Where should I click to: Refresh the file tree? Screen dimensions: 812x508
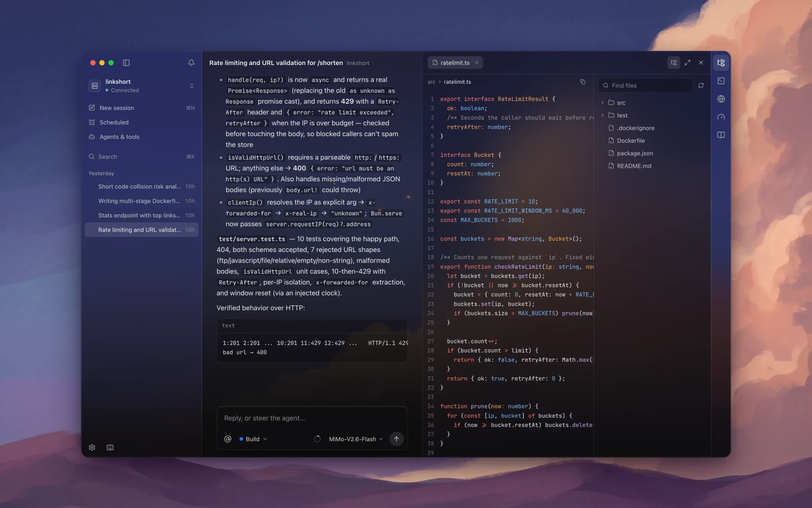[701, 85]
